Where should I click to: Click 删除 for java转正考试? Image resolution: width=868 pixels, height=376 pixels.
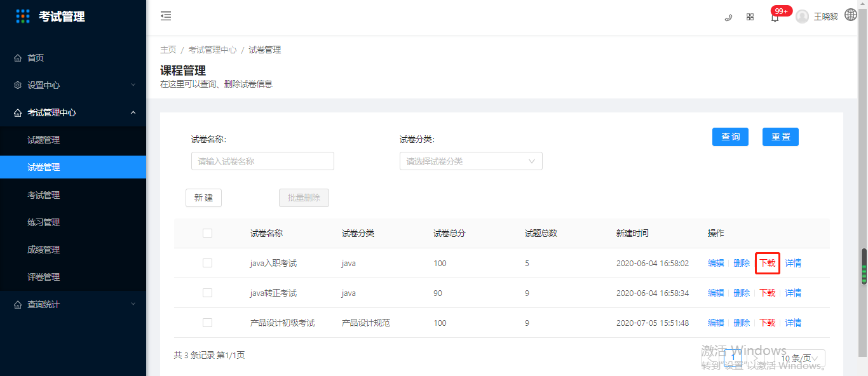[742, 293]
